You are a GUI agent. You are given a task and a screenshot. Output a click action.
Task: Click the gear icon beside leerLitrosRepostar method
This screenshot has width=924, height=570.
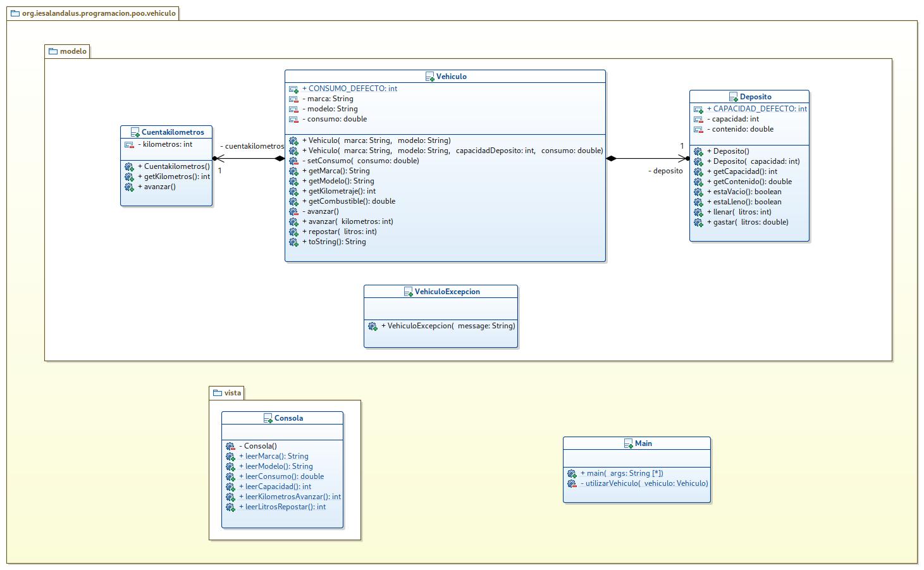point(230,507)
